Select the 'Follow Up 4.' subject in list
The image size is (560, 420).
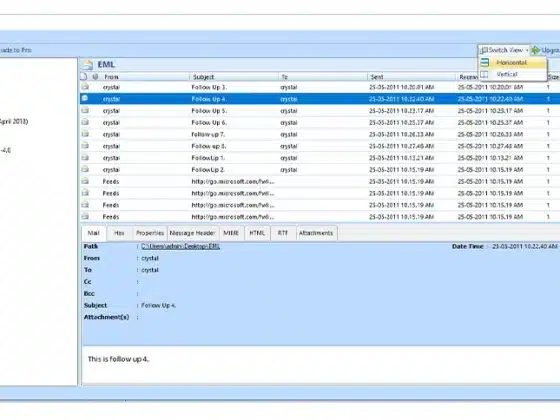(x=209, y=99)
